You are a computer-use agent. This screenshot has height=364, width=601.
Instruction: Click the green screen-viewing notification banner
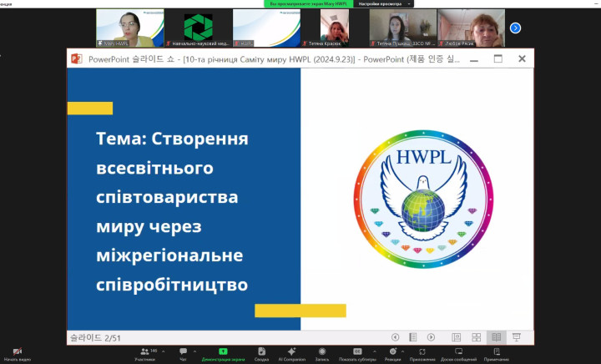tap(309, 4)
